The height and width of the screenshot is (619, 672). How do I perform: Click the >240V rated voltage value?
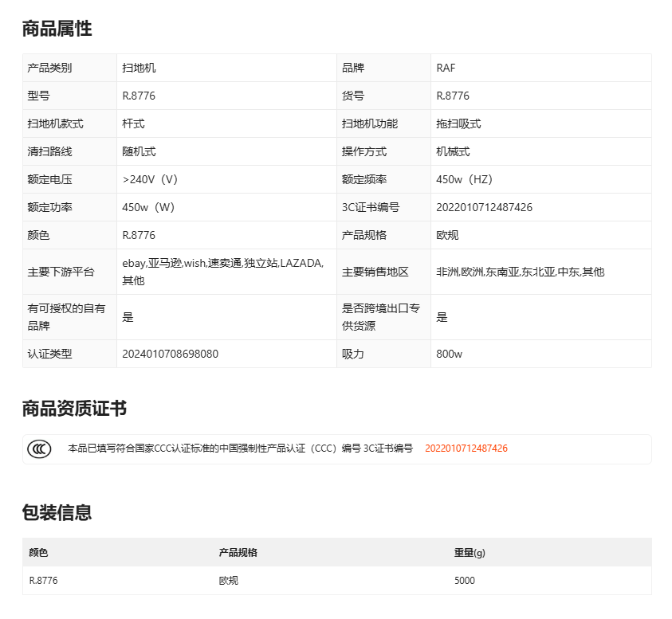(x=152, y=179)
